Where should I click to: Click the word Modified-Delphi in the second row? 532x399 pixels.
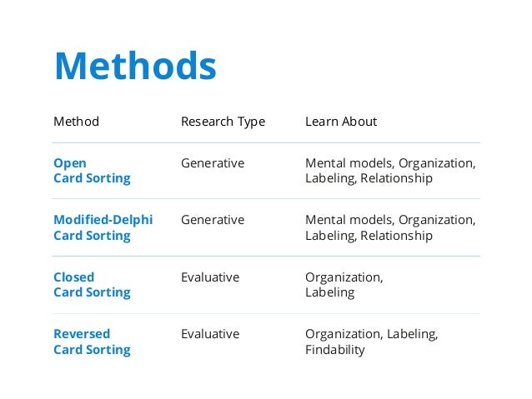[x=103, y=220]
